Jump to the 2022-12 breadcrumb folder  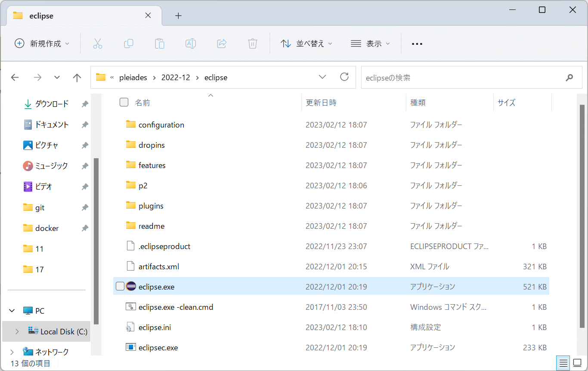(x=176, y=77)
